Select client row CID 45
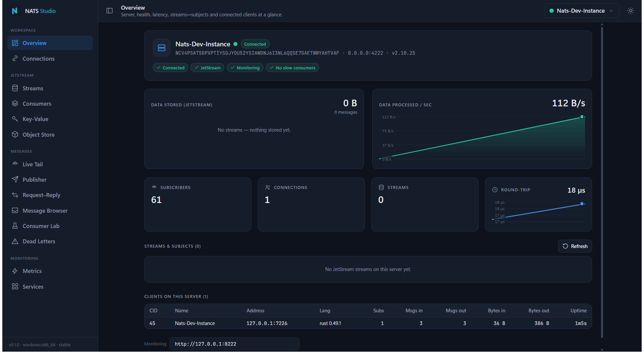This screenshot has height=354, width=644. (x=368, y=323)
